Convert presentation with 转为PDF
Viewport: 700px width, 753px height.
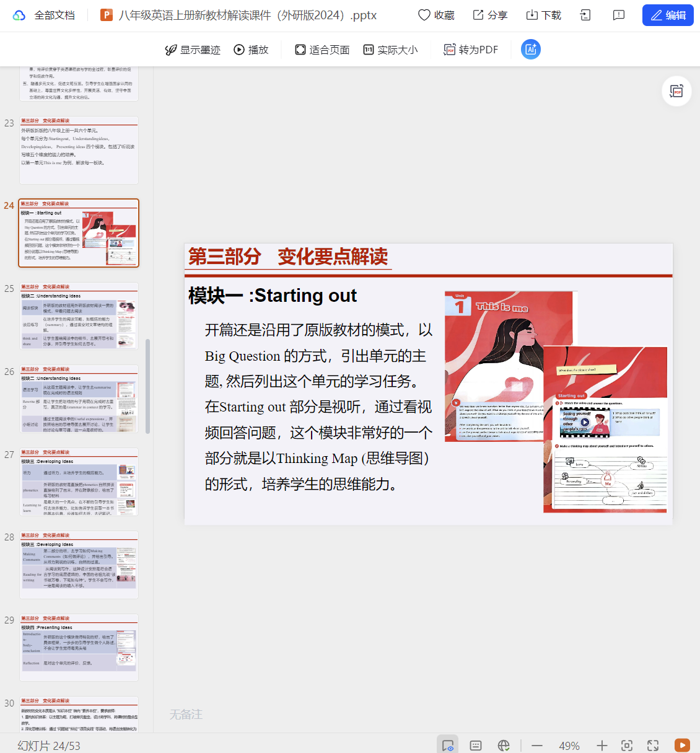coord(471,50)
